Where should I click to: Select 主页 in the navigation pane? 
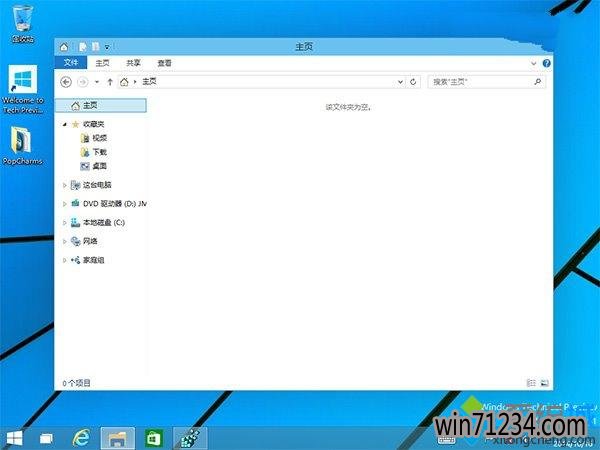(101, 106)
